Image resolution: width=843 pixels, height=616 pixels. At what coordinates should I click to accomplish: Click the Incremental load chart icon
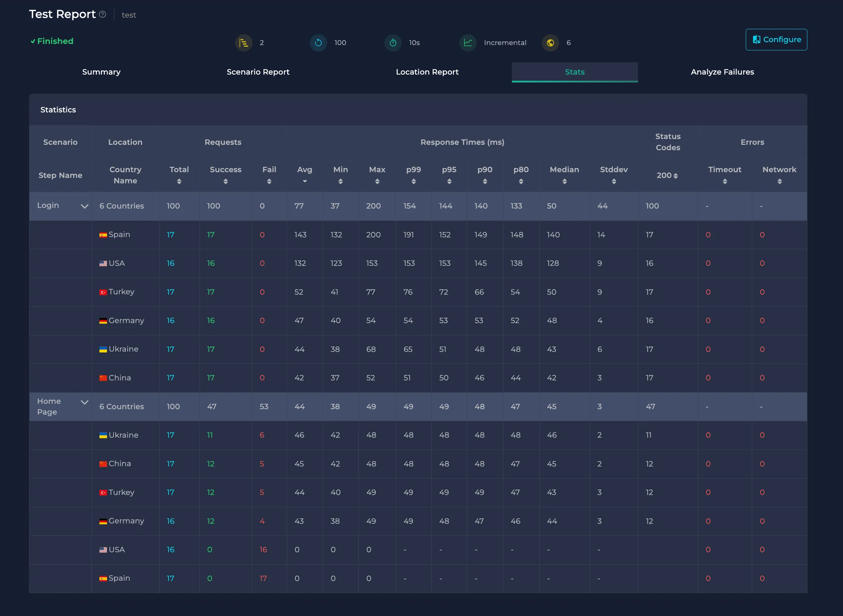coord(468,43)
